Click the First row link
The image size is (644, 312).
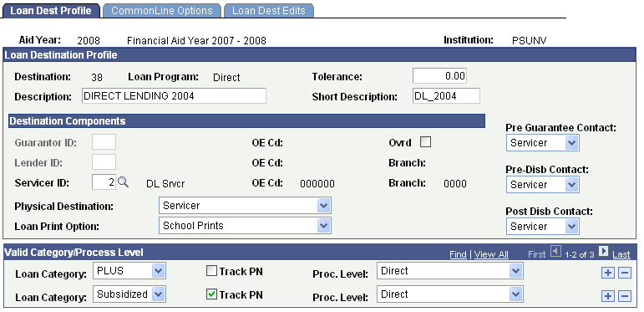click(537, 254)
